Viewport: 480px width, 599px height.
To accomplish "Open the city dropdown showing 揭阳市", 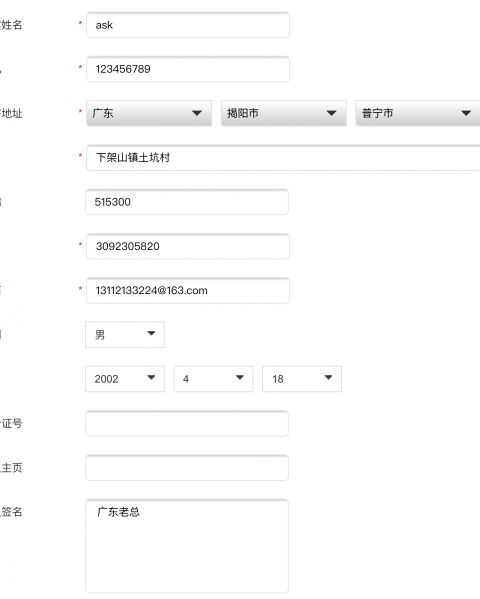I will coord(284,113).
